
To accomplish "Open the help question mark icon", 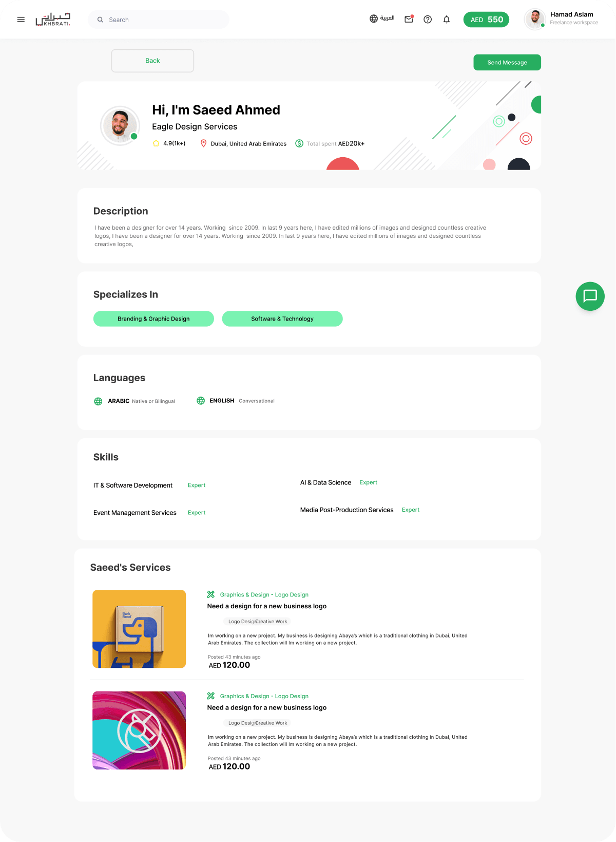I will click(428, 20).
